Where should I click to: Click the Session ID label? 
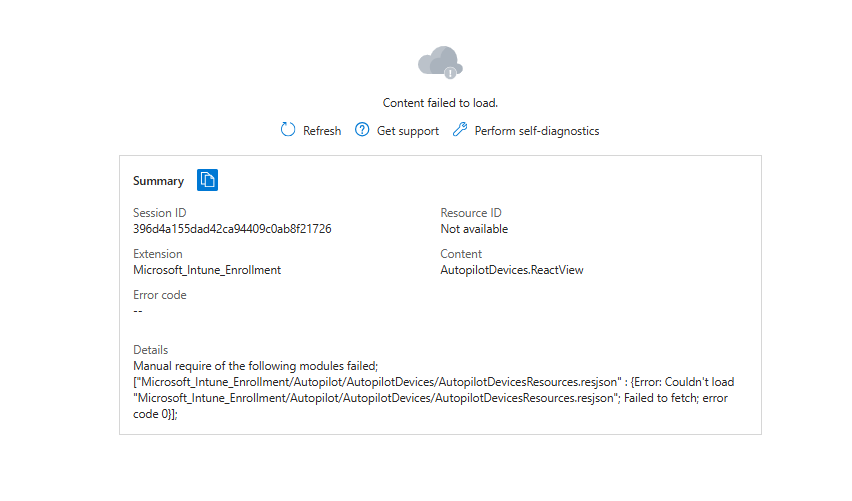[159, 213]
